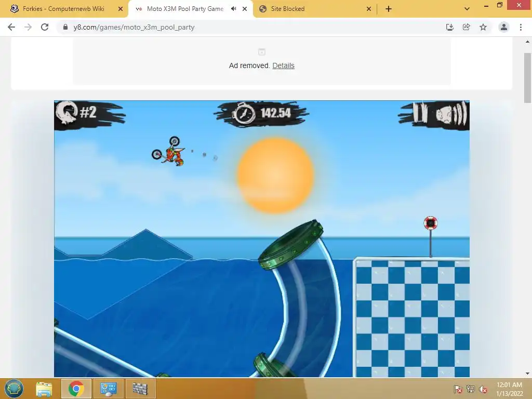
Task: Click the ad placeholder icon above Ad removed
Action: coord(262,52)
